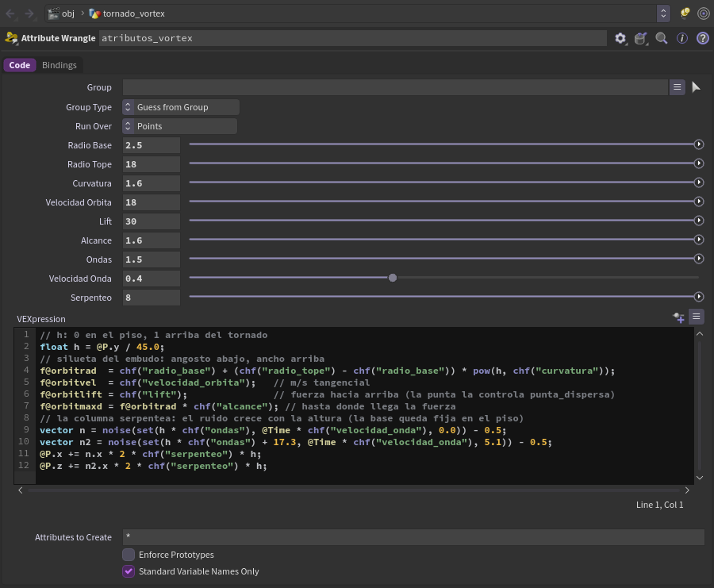714x588 pixels.
Task: Click the f@orbitlift code line
Action: pyautogui.click(x=327, y=394)
